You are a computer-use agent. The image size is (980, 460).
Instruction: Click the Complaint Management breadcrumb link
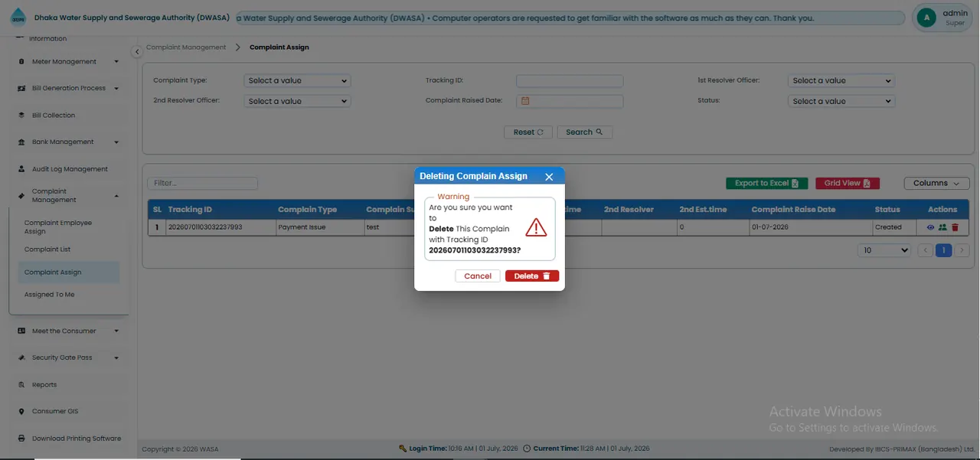pos(186,47)
